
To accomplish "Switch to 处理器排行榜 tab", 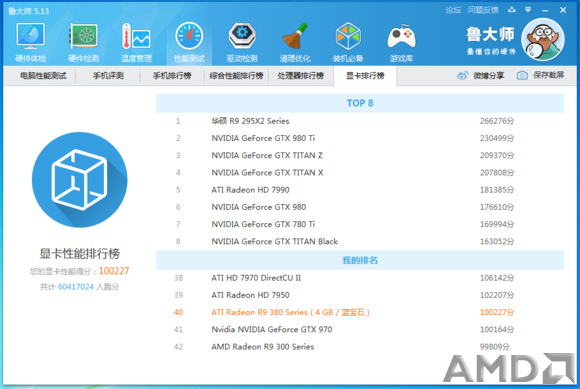I will click(301, 76).
